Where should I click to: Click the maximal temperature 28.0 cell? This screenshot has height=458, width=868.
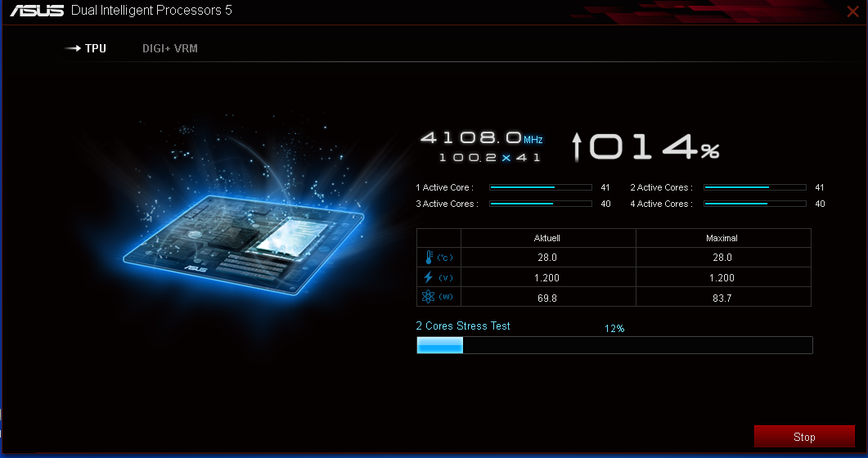723,257
